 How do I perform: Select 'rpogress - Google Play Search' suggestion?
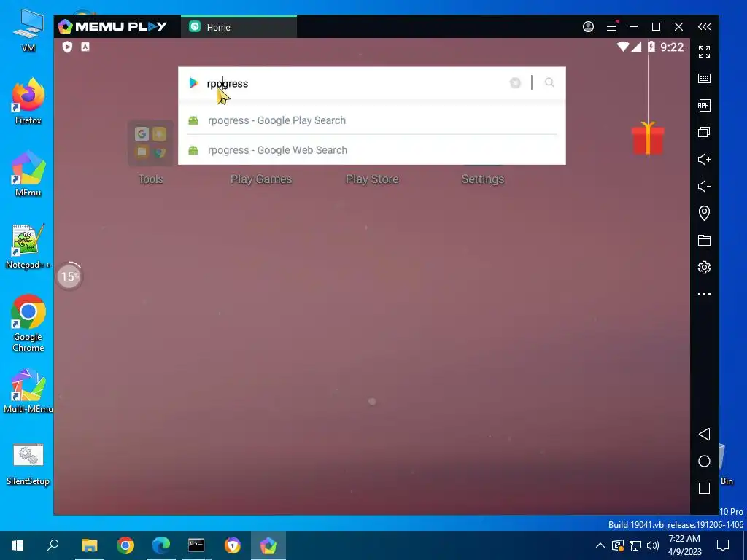[371, 120]
